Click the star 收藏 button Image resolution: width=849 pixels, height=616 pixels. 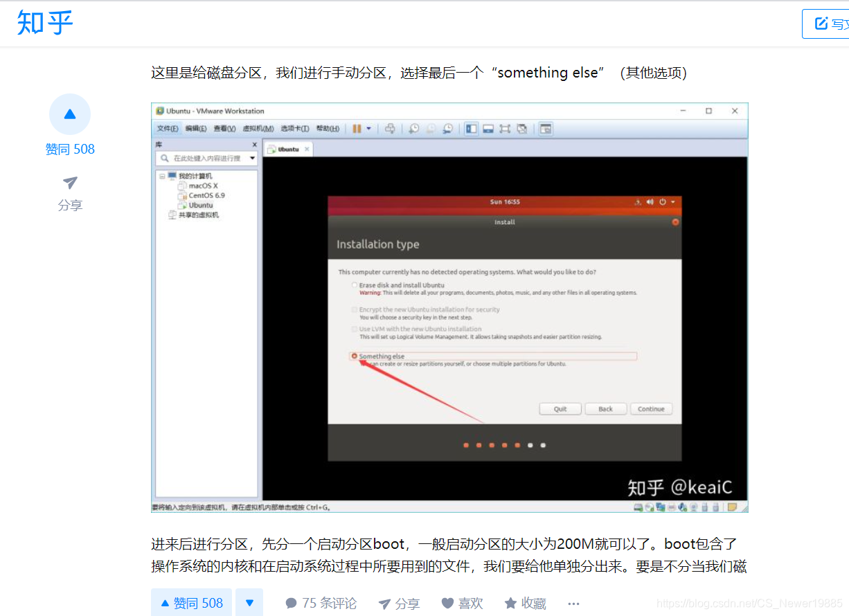526,604
